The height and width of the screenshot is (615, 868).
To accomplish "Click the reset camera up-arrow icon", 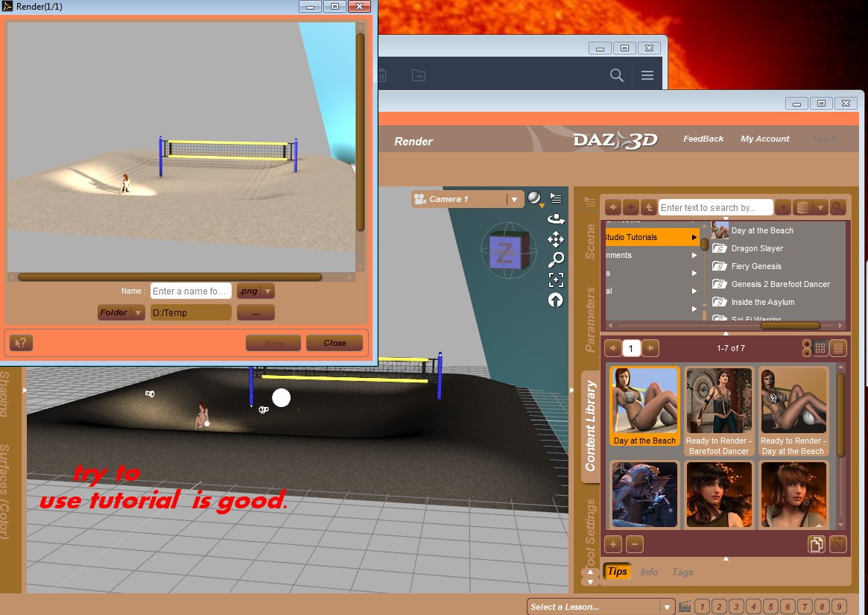I will (x=555, y=300).
